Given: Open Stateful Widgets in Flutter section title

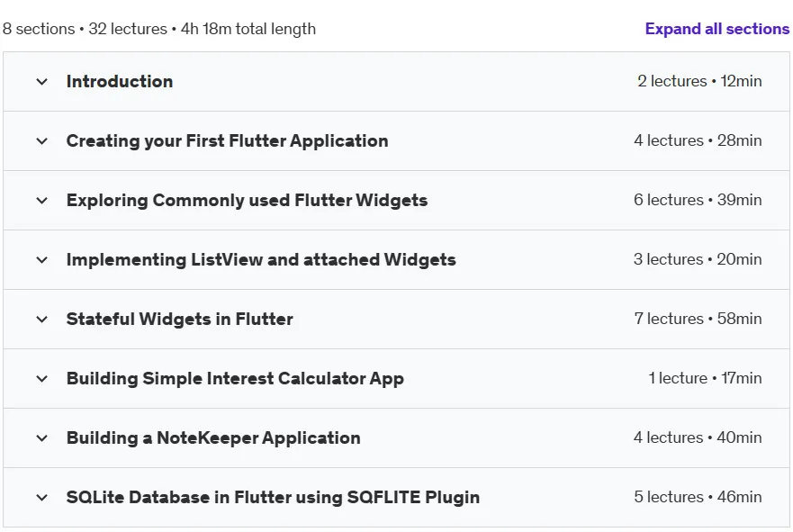Looking at the screenshot, I should [x=179, y=319].
